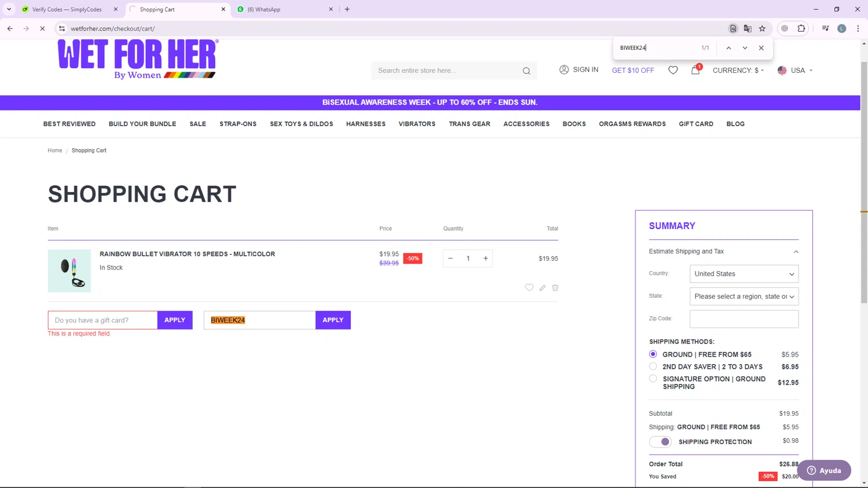
Task: Close the Verify Codes tab
Action: 116,9
